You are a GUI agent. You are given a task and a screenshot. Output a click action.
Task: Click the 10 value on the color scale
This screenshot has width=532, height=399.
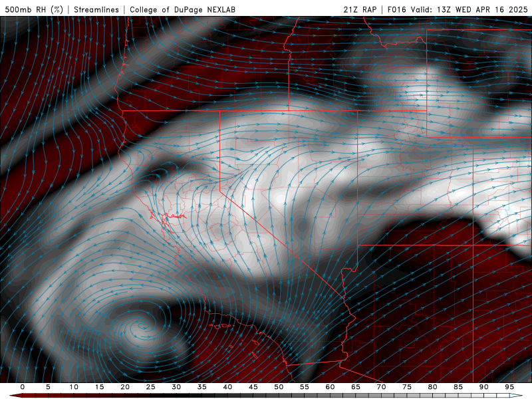click(x=74, y=387)
